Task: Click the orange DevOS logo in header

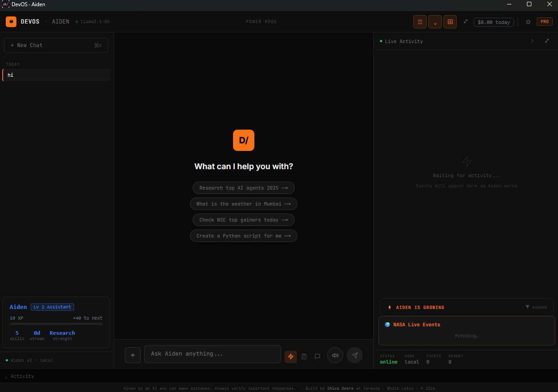Action: (x=11, y=22)
